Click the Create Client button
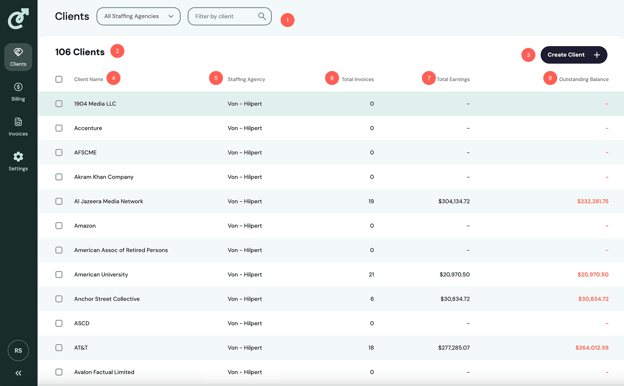The width and height of the screenshot is (624, 386). (x=574, y=55)
